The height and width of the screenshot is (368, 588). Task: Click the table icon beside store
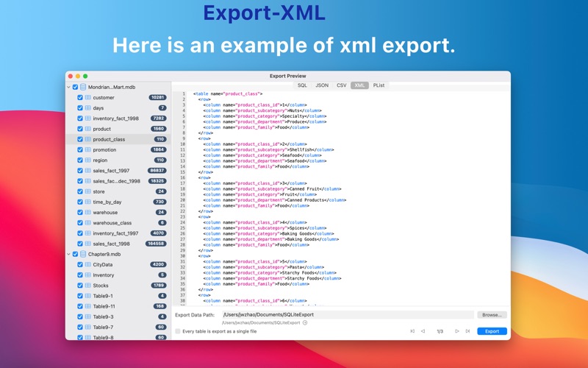(87, 191)
